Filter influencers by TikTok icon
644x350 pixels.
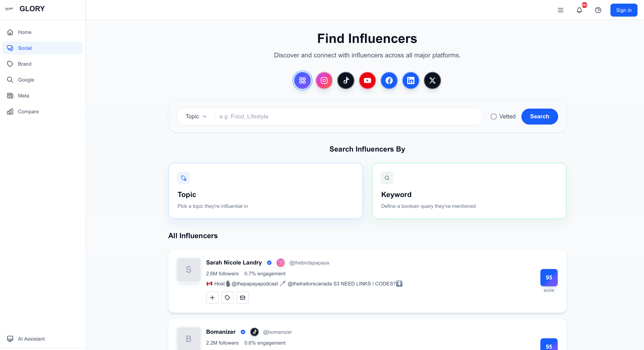pos(346,80)
